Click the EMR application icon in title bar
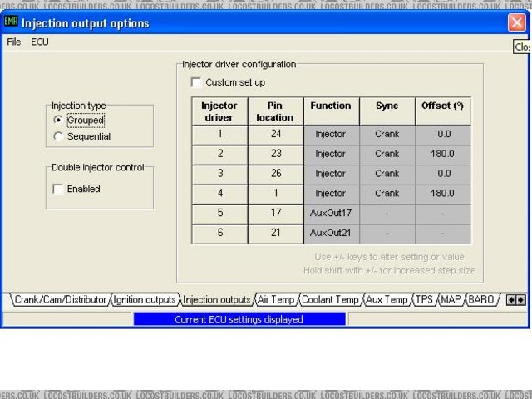The width and height of the screenshot is (532, 399). pos(11,22)
